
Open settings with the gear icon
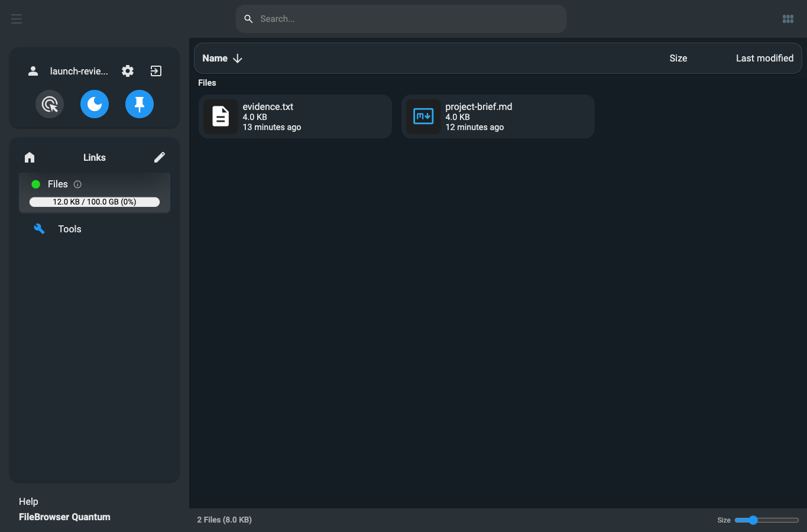coord(128,71)
